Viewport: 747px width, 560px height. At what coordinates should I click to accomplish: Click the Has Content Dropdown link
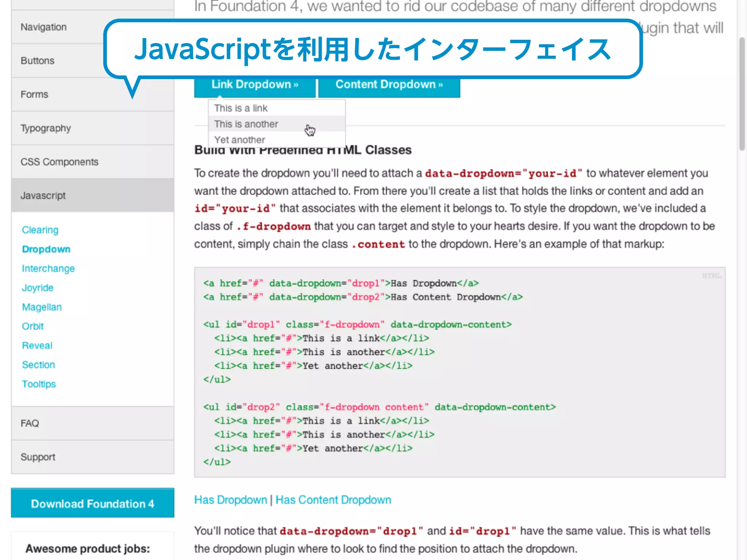coord(333,500)
